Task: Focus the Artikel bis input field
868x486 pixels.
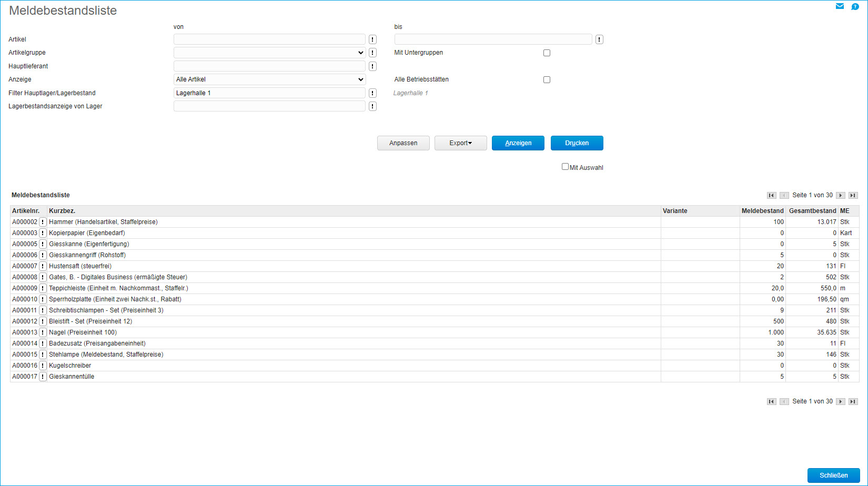Action: pyautogui.click(x=493, y=39)
